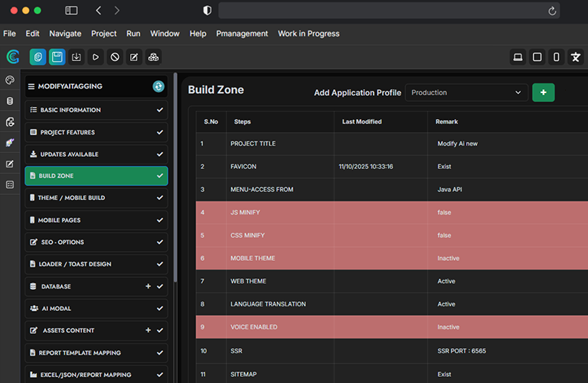Click the checkmark on BASIC INFORMATION row

[160, 110]
